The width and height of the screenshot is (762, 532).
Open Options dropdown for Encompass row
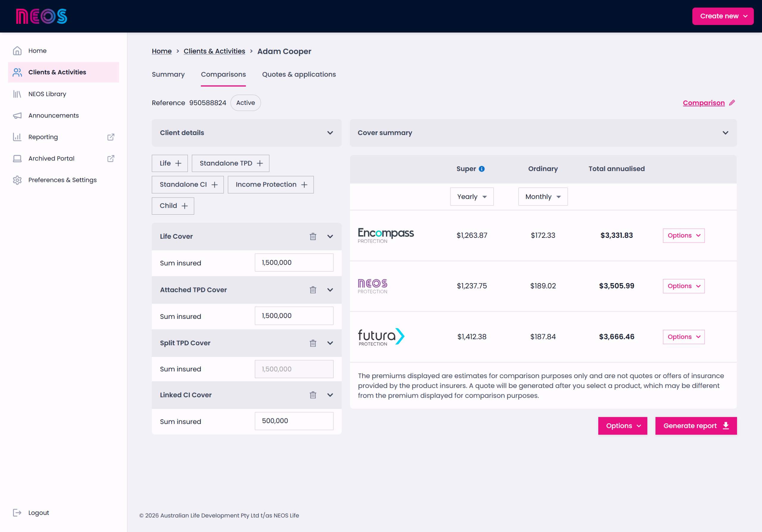click(684, 235)
